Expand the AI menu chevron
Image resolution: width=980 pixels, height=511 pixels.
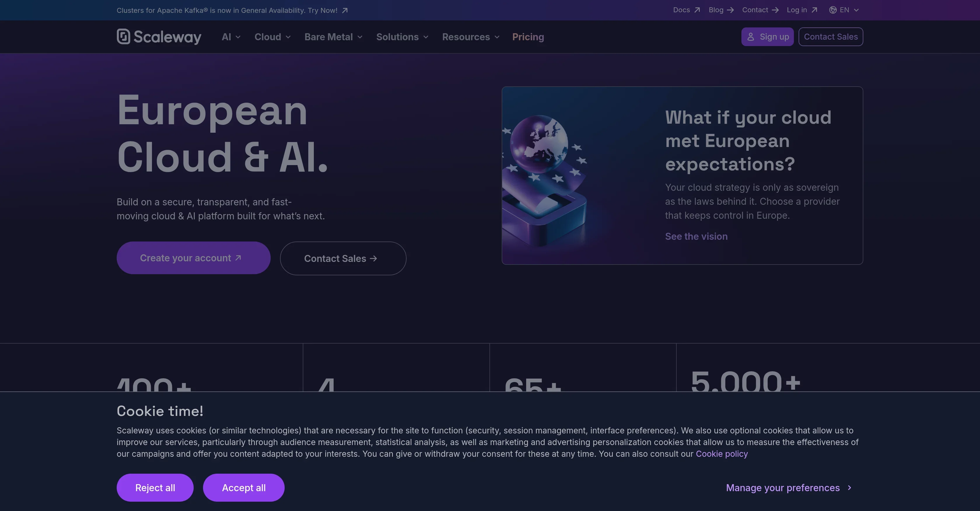tap(238, 37)
